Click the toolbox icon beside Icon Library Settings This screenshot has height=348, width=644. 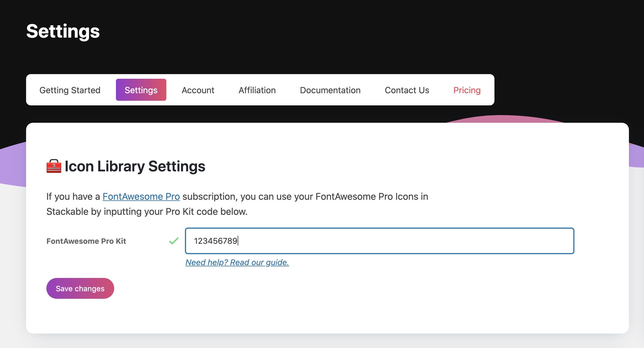(54, 166)
